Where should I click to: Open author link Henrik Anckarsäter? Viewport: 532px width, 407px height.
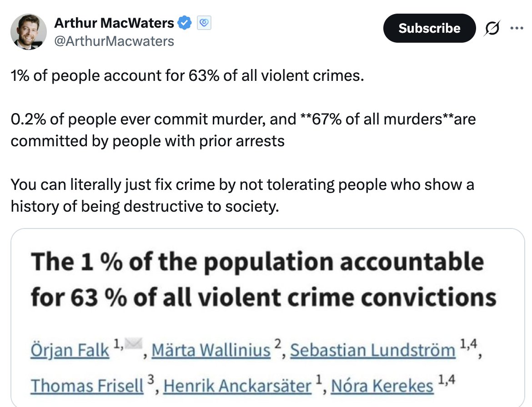tap(237, 386)
